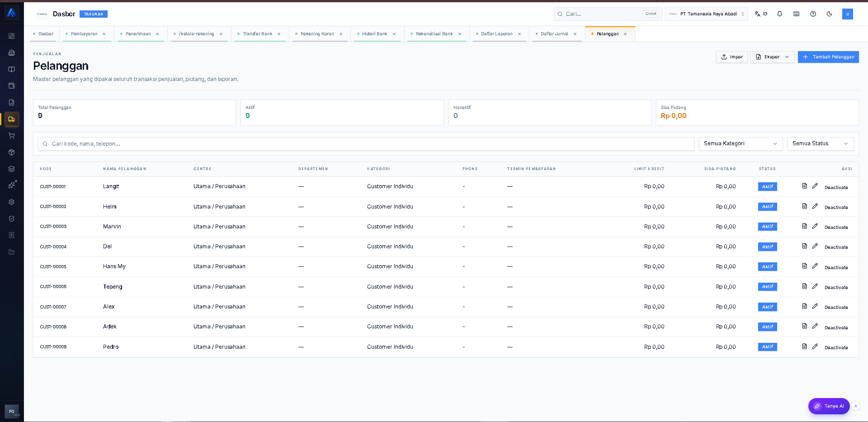Switch to the Transfer Bank tab
Screen dimensions: 868x422
click(257, 34)
